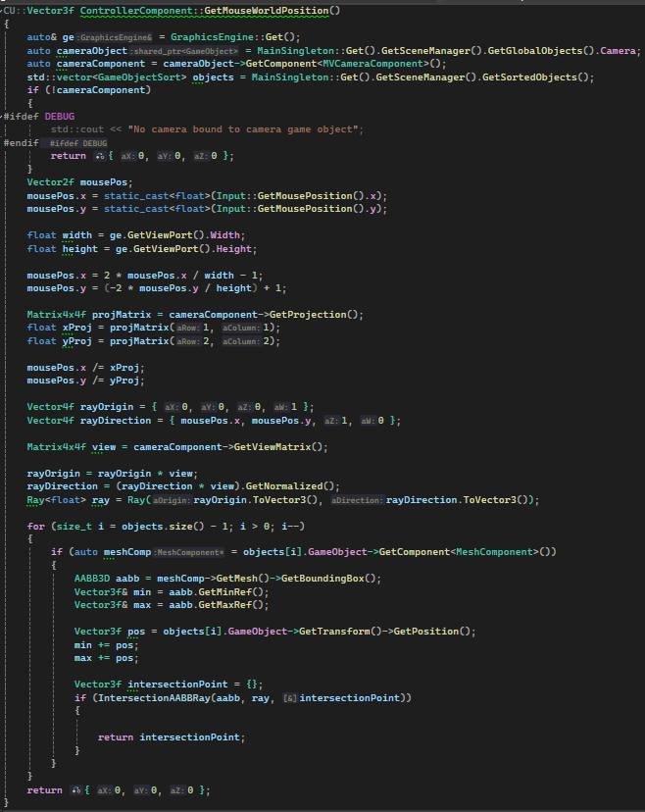
Task: Click the GetMinRef call
Action: [x=224, y=592]
